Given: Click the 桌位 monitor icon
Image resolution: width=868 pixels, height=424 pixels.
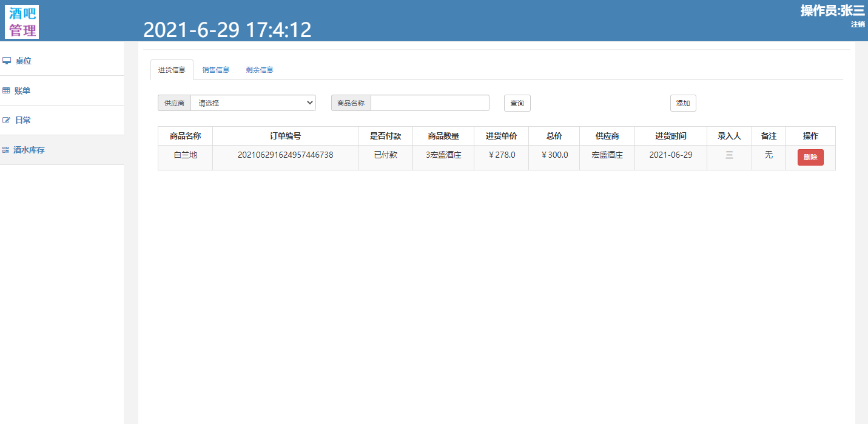Looking at the screenshot, I should [x=7, y=60].
